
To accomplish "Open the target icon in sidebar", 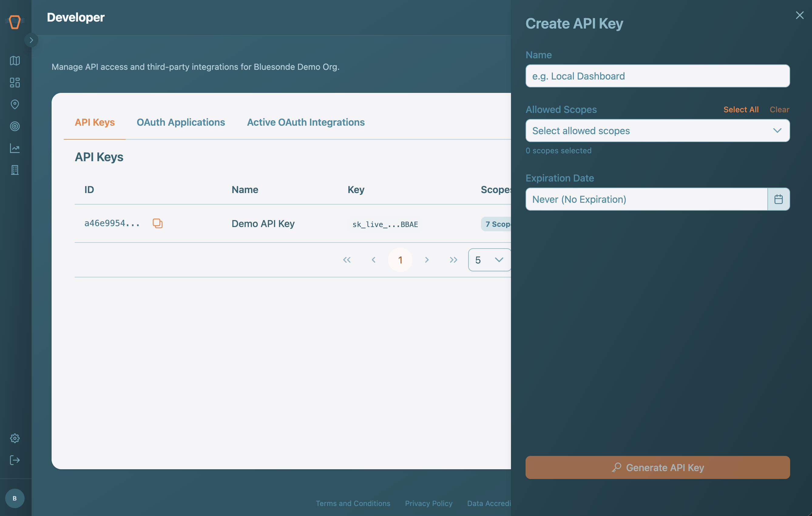I will pos(15,126).
